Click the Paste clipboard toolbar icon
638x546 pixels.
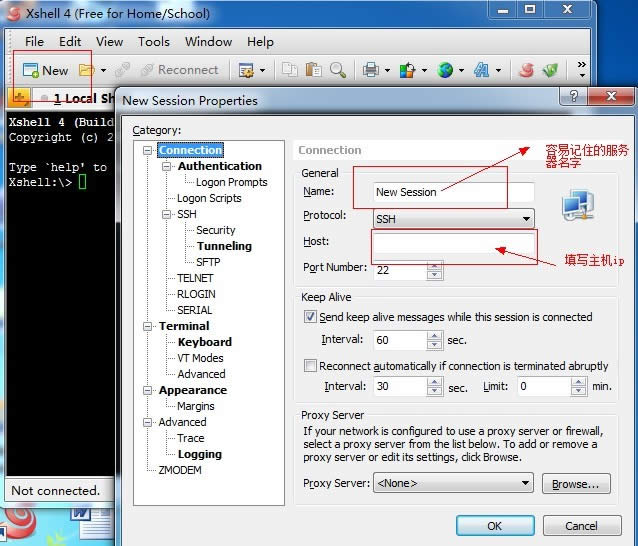[314, 70]
